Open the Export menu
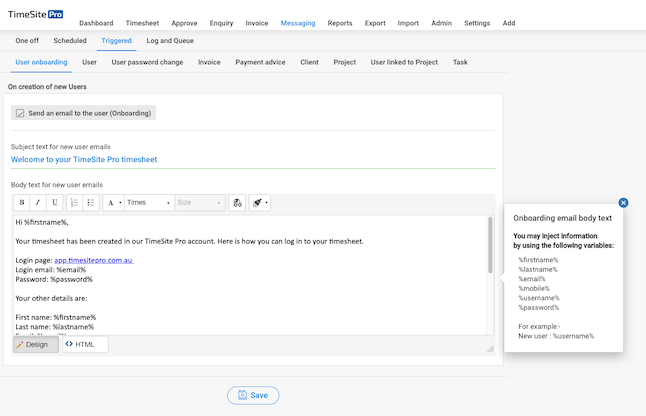Screen dimensions: 646x416 click(375, 23)
